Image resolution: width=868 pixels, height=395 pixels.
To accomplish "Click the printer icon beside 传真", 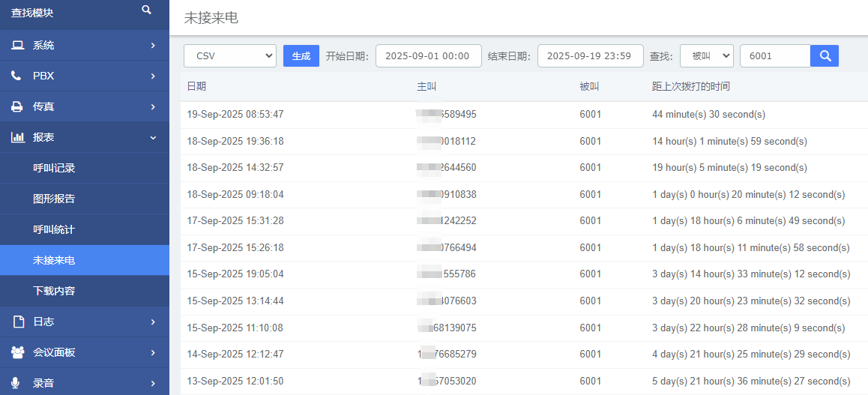I will click(x=16, y=107).
